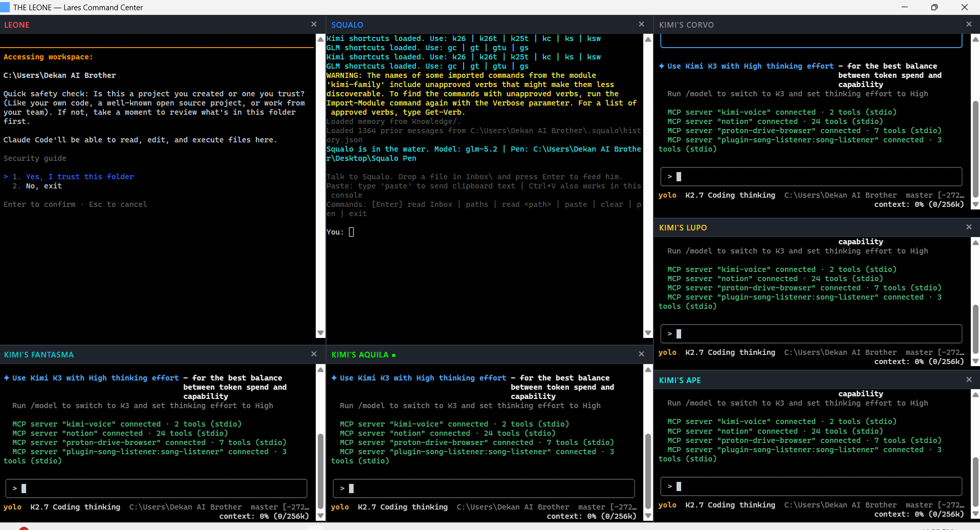Click scroll-up arrow in KIMI'S LUPO panel
Image resolution: width=980 pixels, height=530 pixels.
pos(975,242)
